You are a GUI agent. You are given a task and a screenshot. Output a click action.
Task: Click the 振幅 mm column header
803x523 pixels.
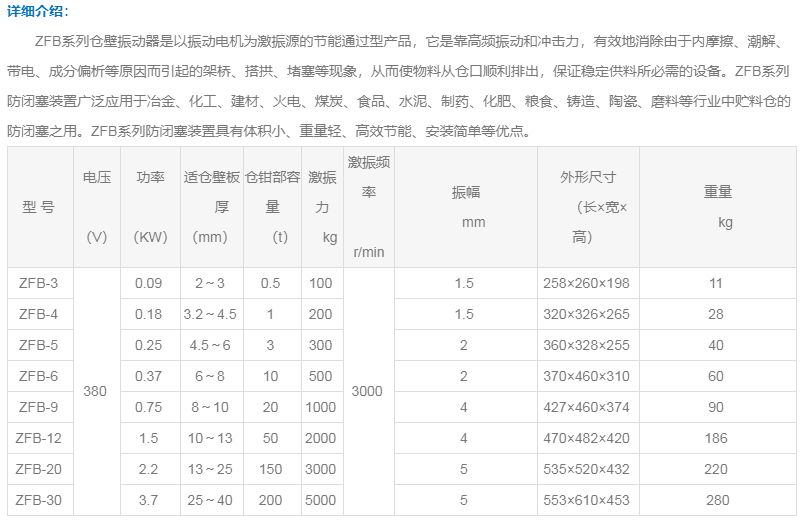465,208
